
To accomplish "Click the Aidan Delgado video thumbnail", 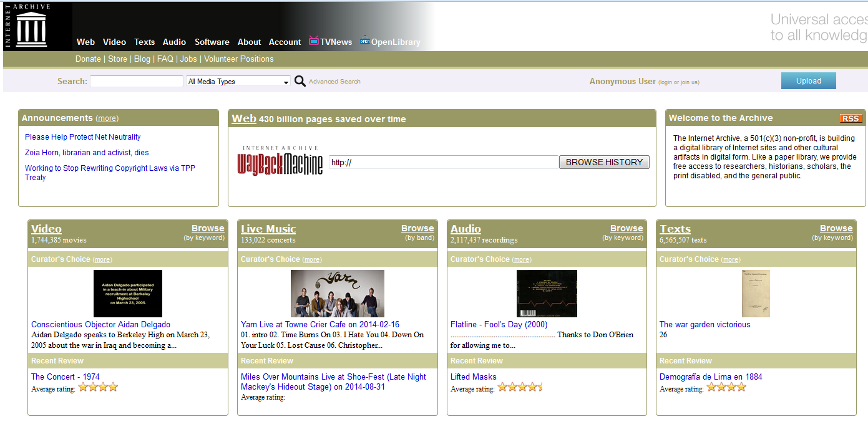I will pos(128,294).
